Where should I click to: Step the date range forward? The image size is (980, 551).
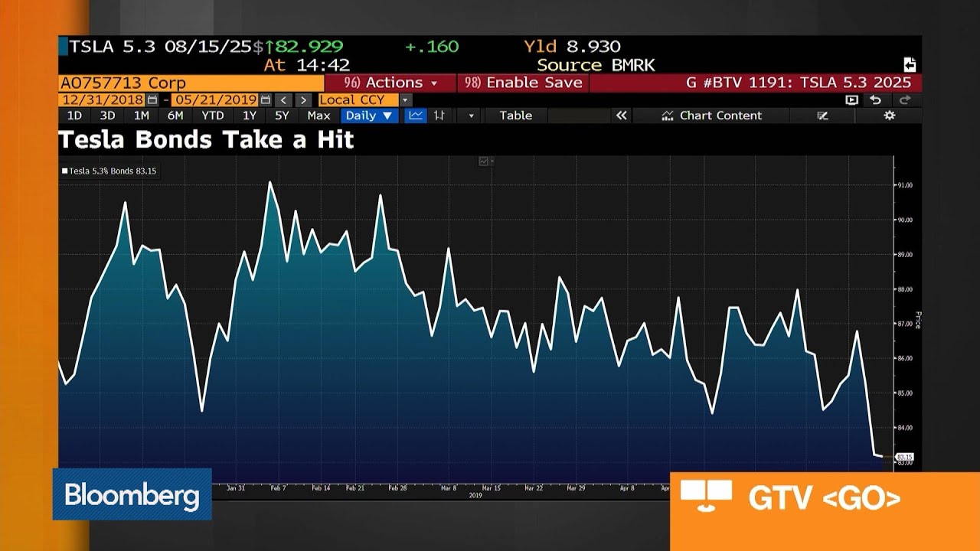pyautogui.click(x=304, y=100)
